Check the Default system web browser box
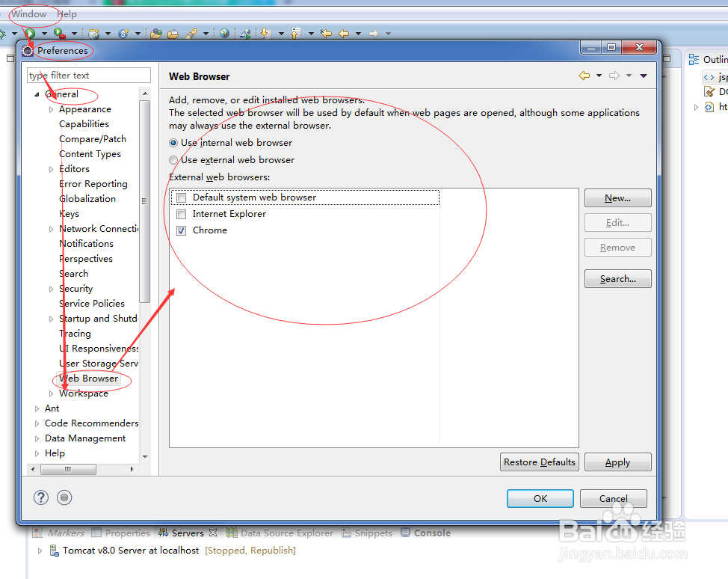This screenshot has height=579, width=728. (x=182, y=198)
